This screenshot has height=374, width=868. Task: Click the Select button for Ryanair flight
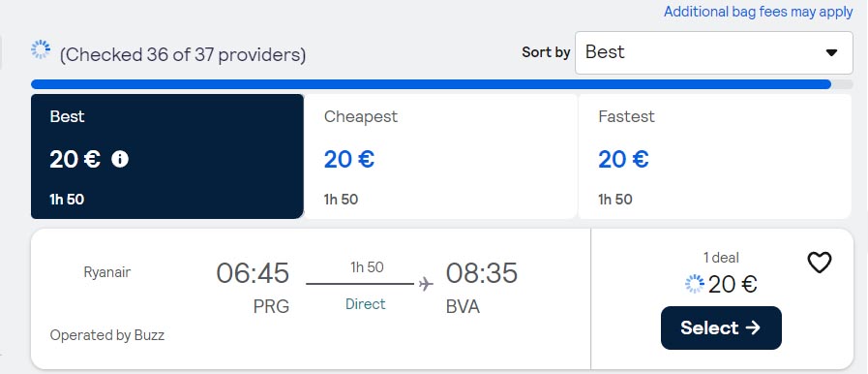(721, 328)
